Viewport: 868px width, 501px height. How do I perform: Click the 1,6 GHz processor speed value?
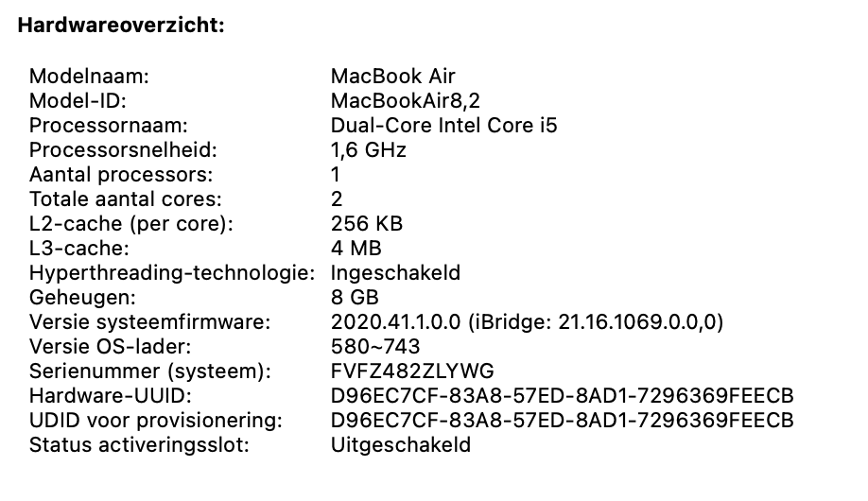368,150
